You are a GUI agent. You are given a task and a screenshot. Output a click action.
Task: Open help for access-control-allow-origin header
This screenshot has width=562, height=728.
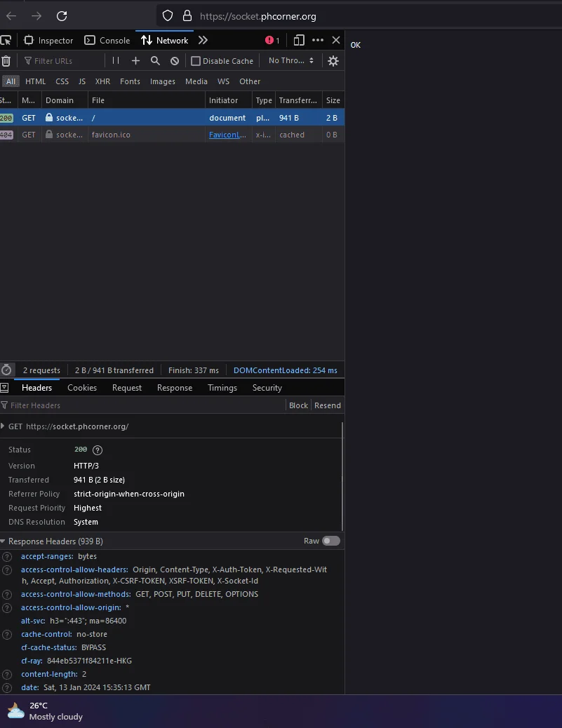7,608
